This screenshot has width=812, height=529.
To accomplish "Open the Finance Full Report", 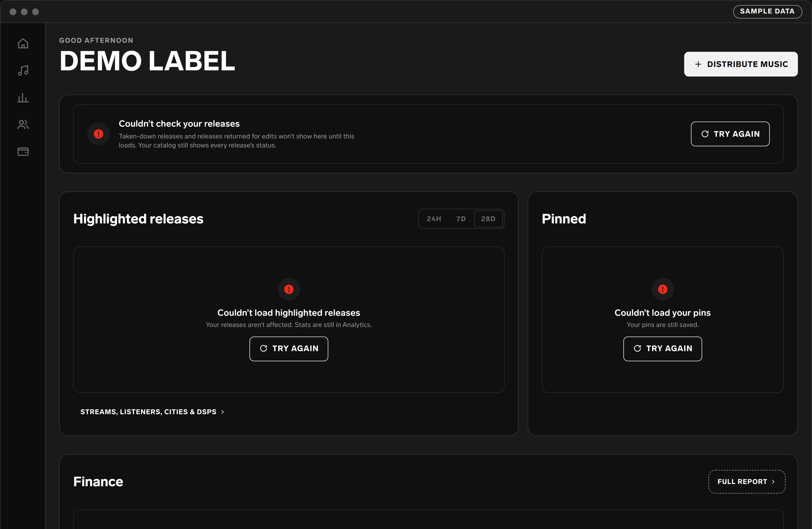I will (746, 482).
